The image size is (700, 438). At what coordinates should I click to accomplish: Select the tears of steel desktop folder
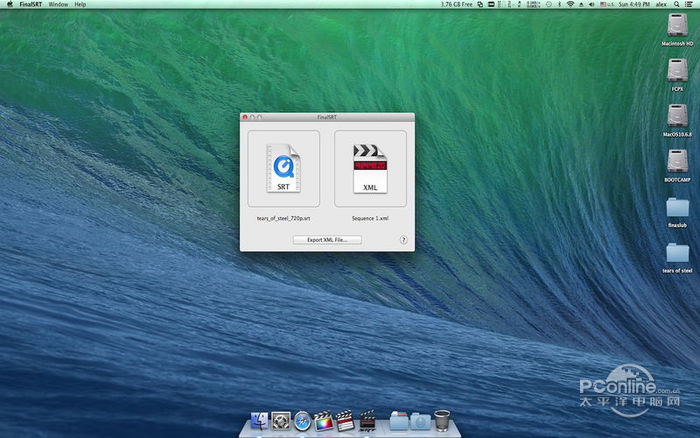(x=677, y=253)
